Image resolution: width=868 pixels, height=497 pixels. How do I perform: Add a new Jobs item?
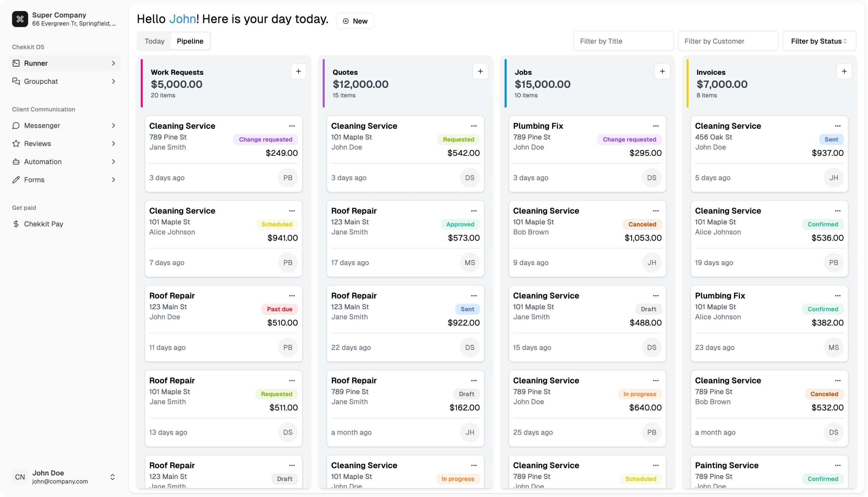tap(662, 71)
